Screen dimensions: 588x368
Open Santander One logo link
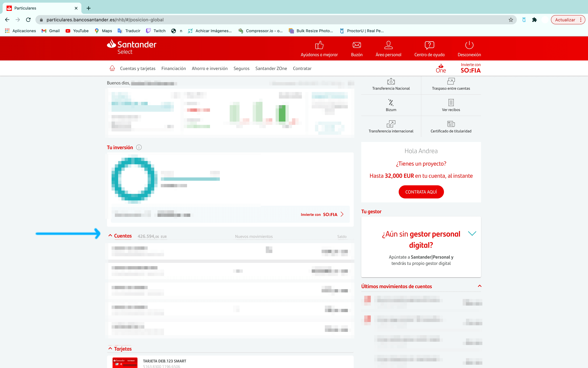(x=441, y=68)
